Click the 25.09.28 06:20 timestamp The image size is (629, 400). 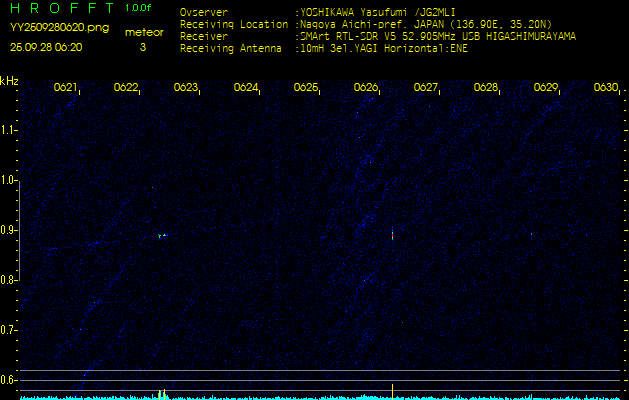coord(46,47)
